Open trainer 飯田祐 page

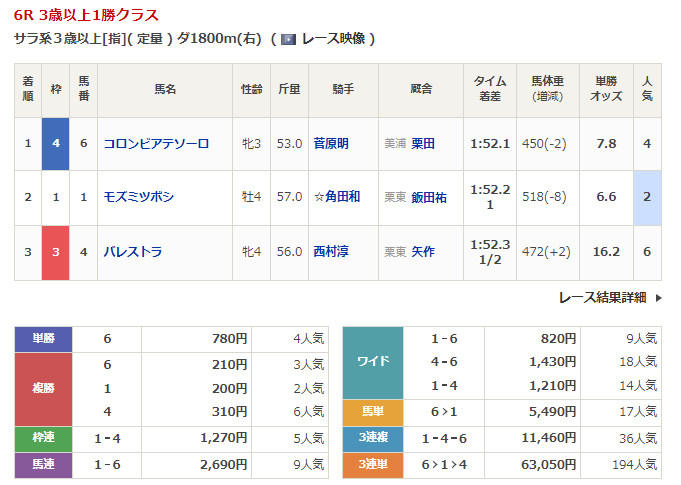pos(428,197)
